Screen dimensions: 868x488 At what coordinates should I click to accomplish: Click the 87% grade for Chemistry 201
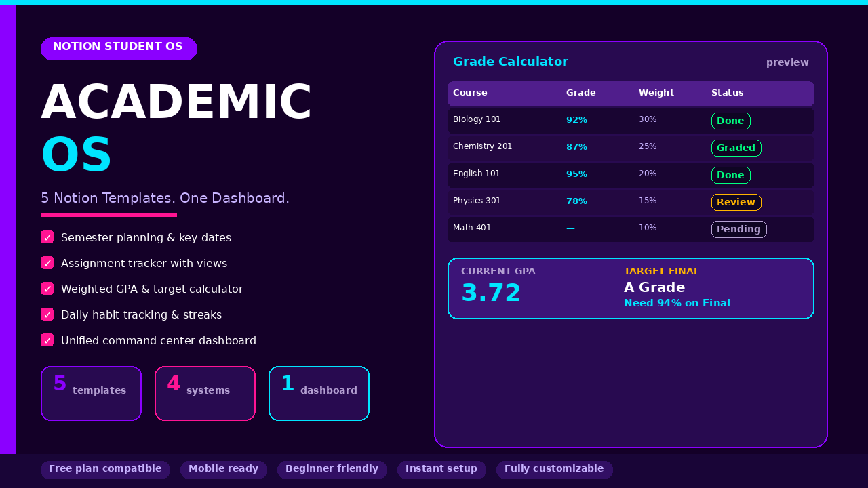[576, 147]
